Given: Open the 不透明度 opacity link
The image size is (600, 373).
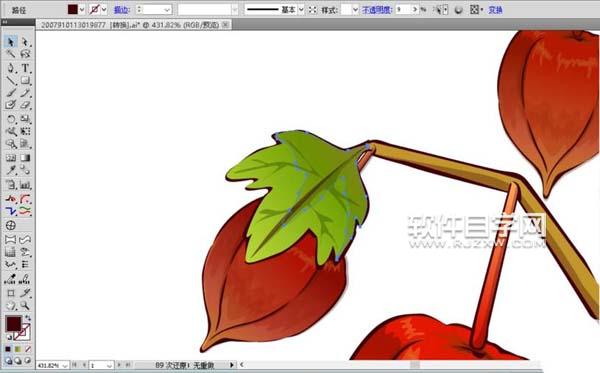Looking at the screenshot, I should coord(377,10).
